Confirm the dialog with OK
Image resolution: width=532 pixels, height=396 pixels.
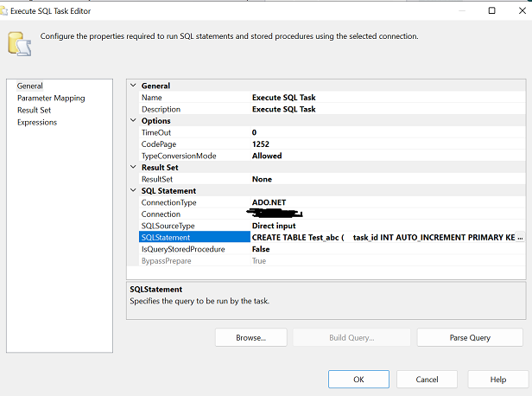pos(358,379)
